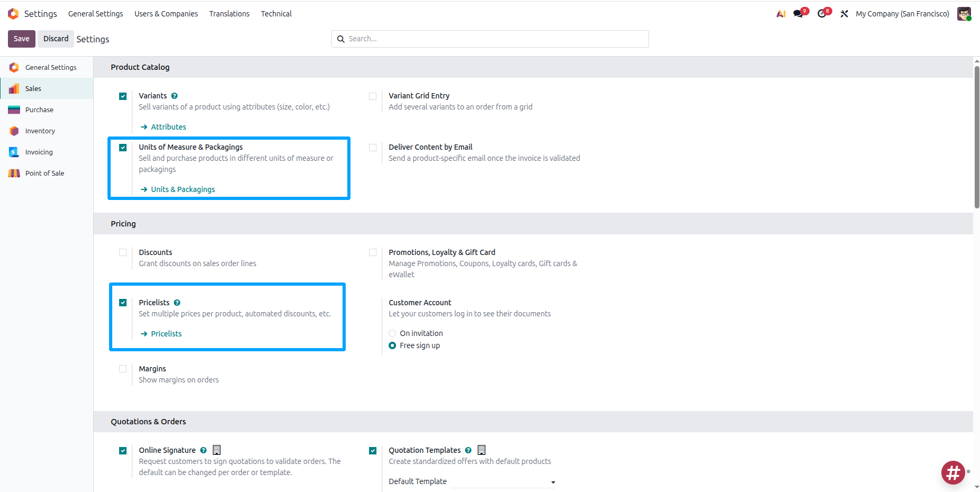
Task: Open the Point of Sale settings tab
Action: pyautogui.click(x=44, y=174)
